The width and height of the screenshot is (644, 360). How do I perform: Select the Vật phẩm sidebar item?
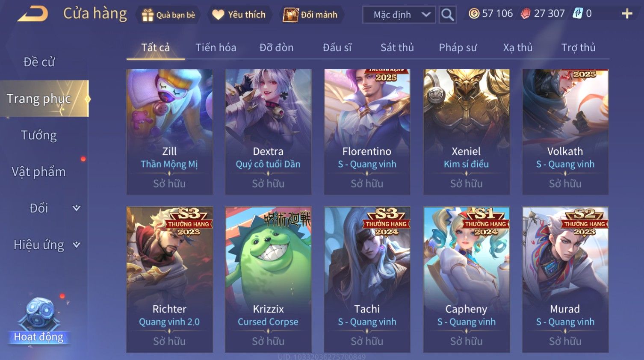[39, 171]
